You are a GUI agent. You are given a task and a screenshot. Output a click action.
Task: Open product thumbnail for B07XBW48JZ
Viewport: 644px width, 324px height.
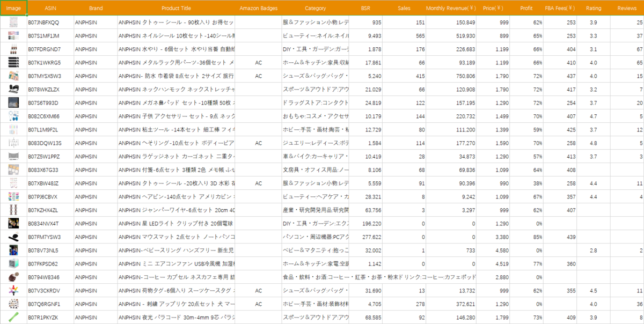click(13, 183)
